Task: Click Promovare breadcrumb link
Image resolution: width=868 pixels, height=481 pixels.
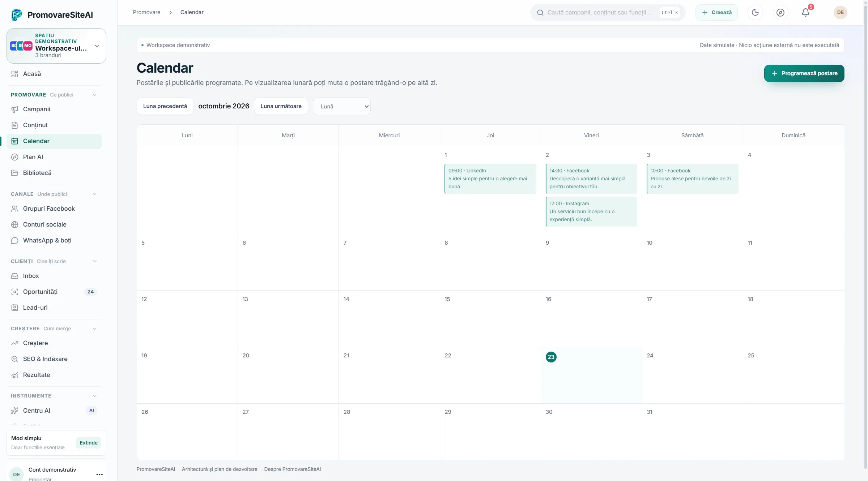Action: coord(146,12)
